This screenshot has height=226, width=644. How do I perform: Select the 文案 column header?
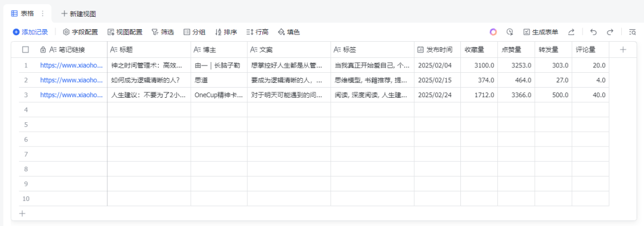289,49
